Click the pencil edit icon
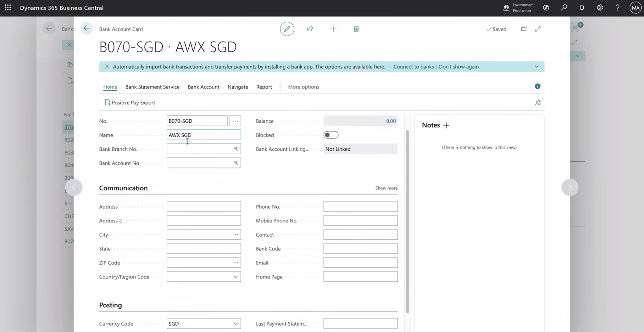Screen dimensions: 644x332 tap(287, 29)
